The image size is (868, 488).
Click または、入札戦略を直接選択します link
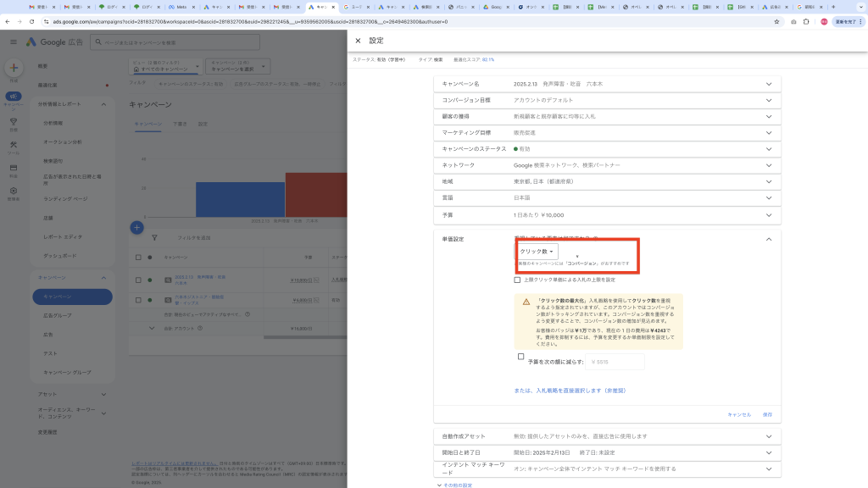pos(570,391)
